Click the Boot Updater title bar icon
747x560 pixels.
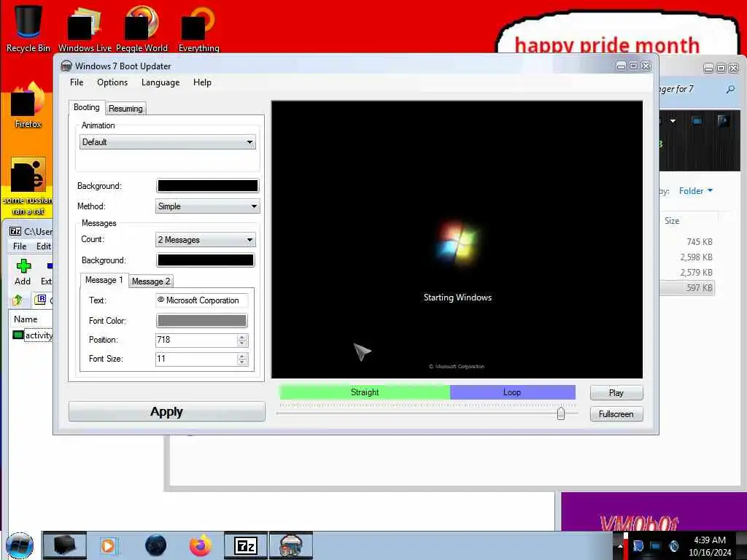(66, 66)
